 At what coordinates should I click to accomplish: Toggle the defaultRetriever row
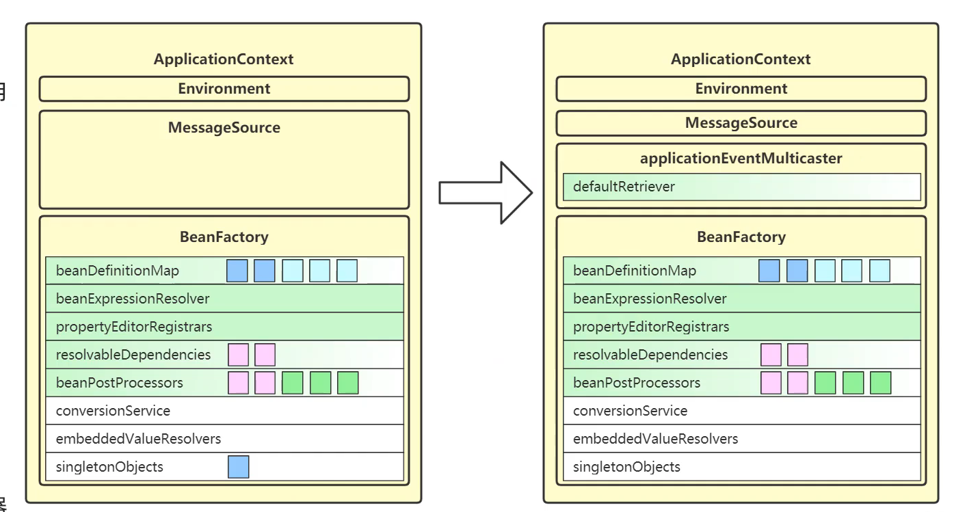tap(741, 187)
